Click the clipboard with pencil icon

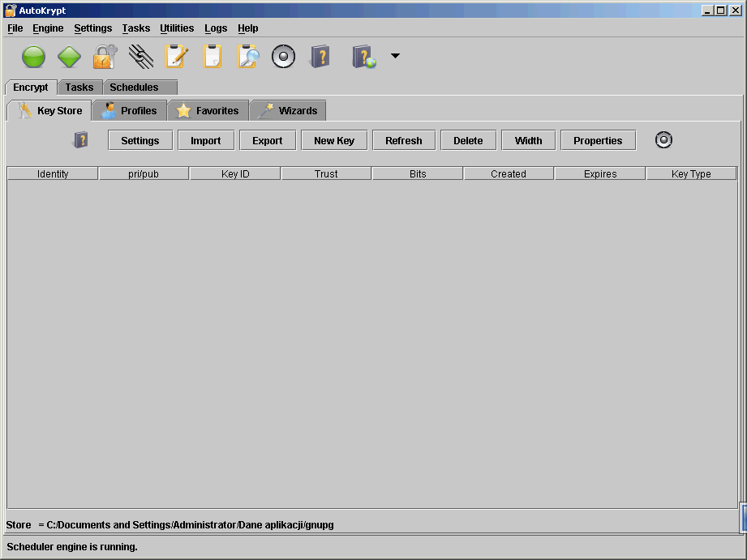[x=176, y=57]
